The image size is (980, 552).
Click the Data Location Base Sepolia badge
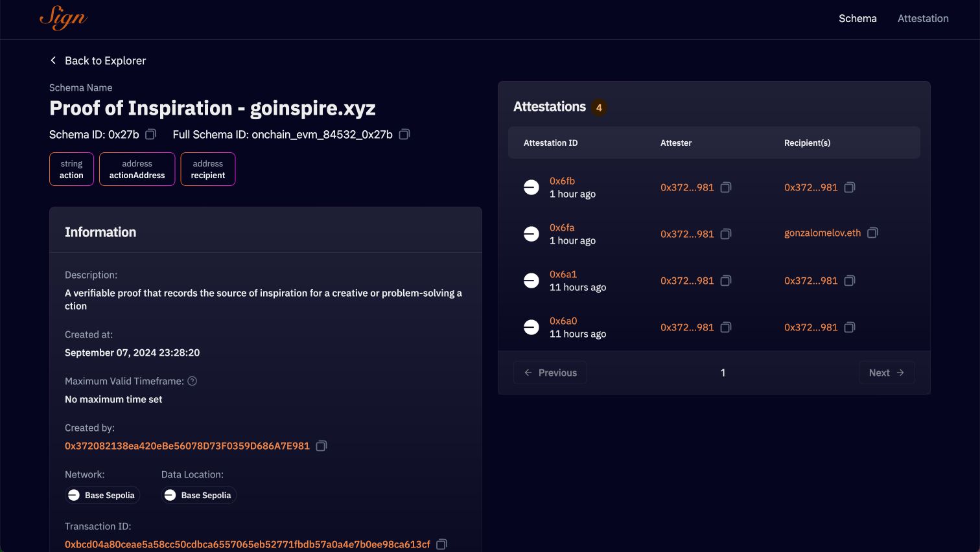(x=199, y=495)
